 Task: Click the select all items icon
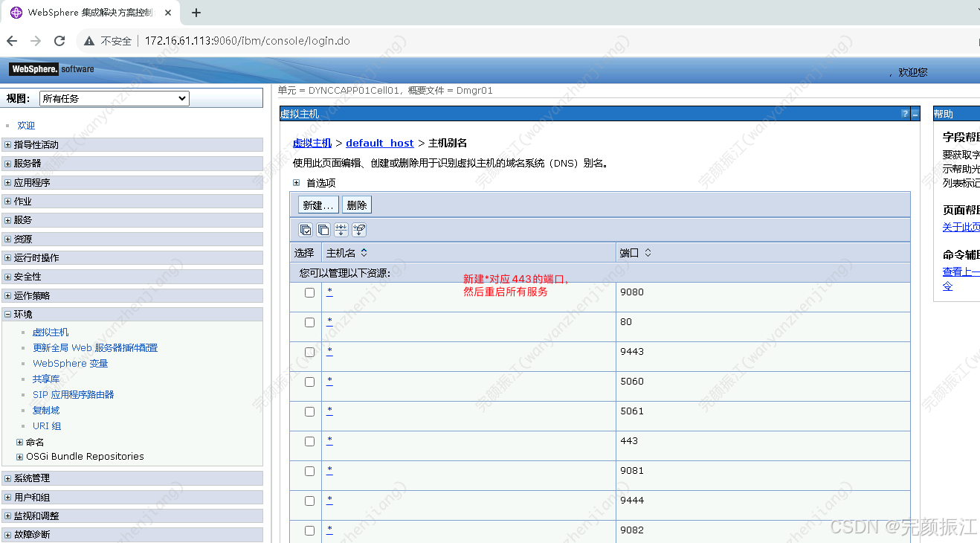pyautogui.click(x=305, y=230)
